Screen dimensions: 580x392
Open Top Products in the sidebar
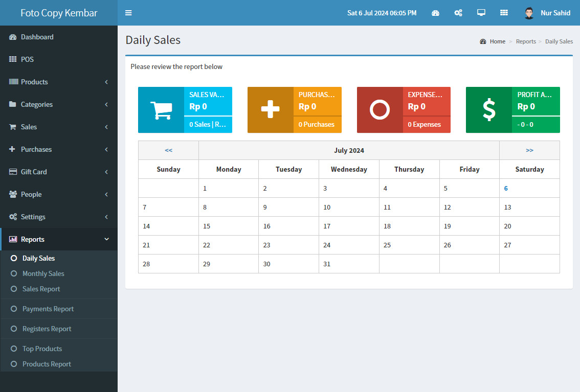click(x=41, y=349)
